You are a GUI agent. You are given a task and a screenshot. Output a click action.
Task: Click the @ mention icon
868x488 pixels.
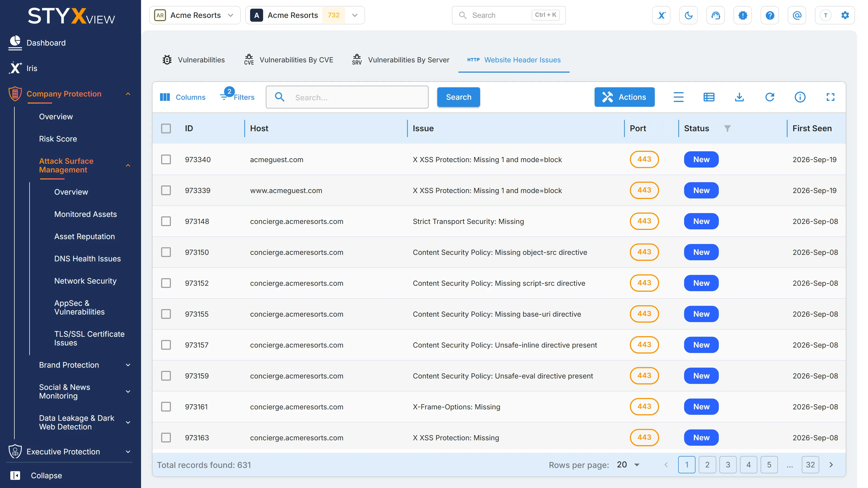[797, 15]
